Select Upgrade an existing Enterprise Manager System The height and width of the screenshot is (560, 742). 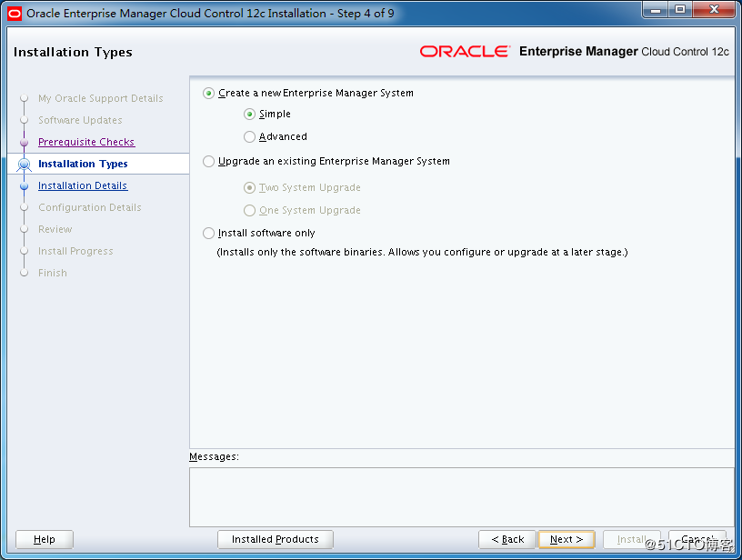pyautogui.click(x=209, y=162)
